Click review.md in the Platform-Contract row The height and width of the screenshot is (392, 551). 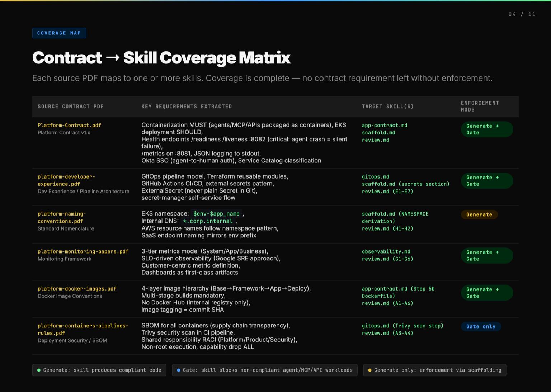click(x=376, y=140)
